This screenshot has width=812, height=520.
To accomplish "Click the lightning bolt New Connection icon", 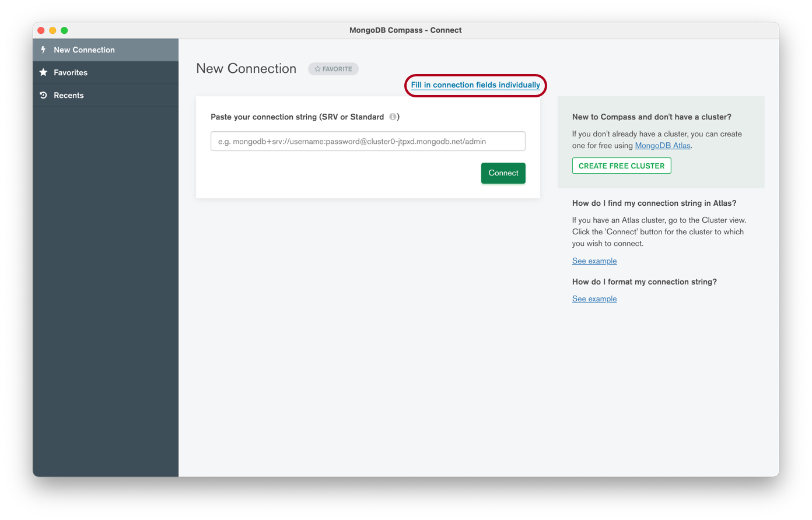I will click(x=43, y=50).
